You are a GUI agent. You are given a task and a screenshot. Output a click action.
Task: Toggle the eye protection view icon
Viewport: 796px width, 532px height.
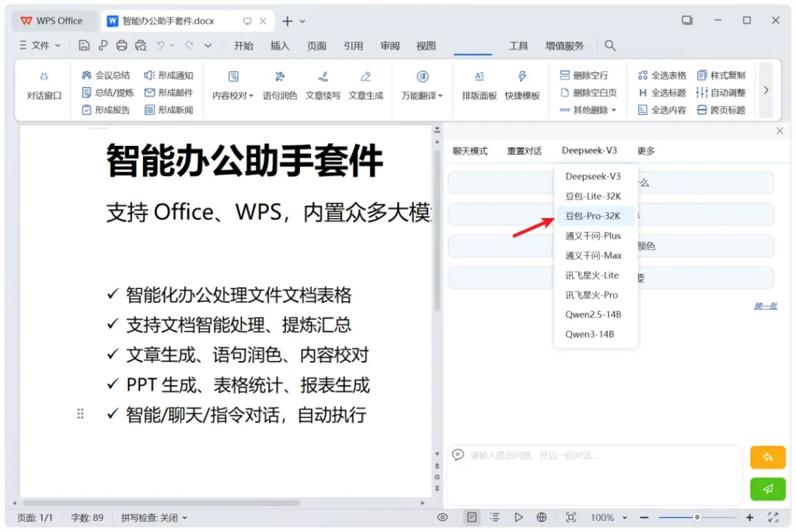pyautogui.click(x=442, y=517)
